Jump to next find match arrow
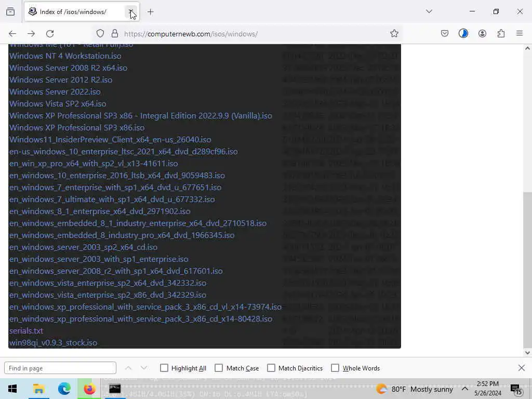This screenshot has height=399, width=532. tap(144, 368)
